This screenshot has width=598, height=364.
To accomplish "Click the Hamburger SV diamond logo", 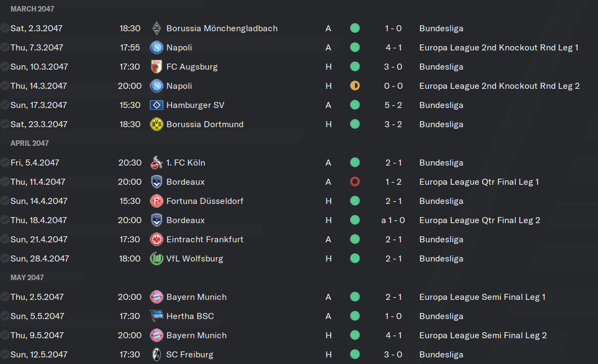I will pos(156,105).
